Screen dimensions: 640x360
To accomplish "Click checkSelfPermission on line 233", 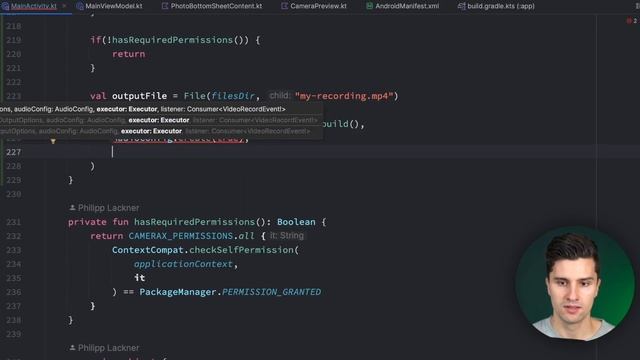I will tap(241, 250).
